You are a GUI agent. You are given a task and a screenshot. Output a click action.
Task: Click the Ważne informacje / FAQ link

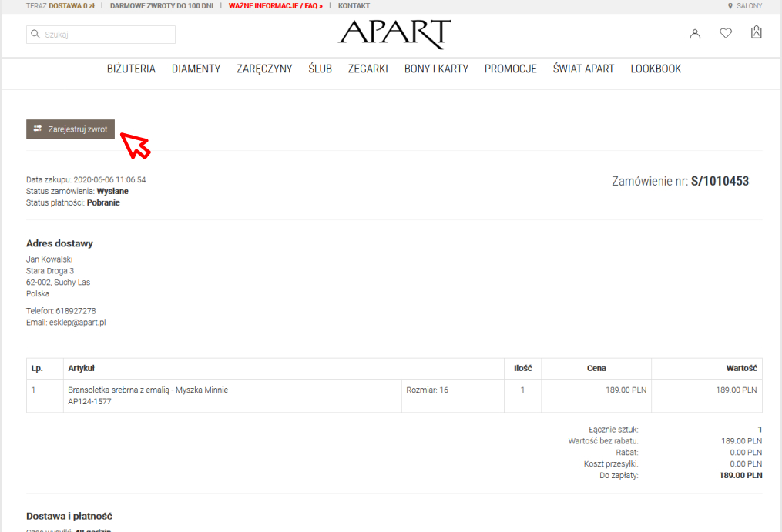point(275,6)
